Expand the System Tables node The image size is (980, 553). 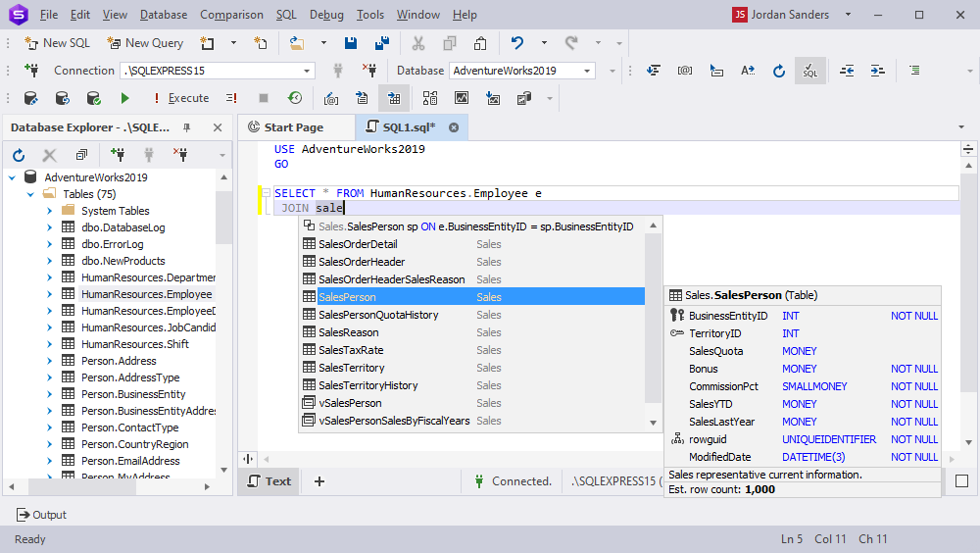pos(49,211)
